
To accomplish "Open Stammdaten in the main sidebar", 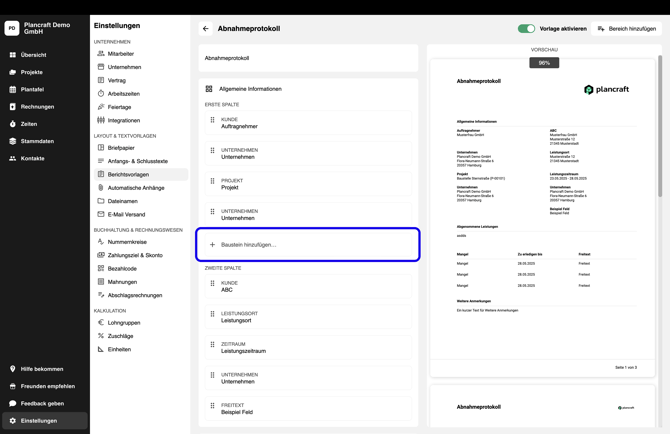I will (x=45, y=141).
